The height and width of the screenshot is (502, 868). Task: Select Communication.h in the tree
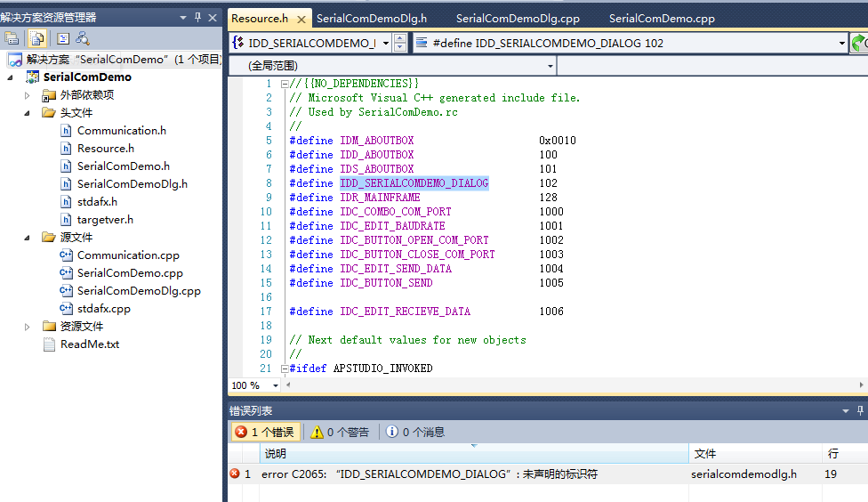121,131
